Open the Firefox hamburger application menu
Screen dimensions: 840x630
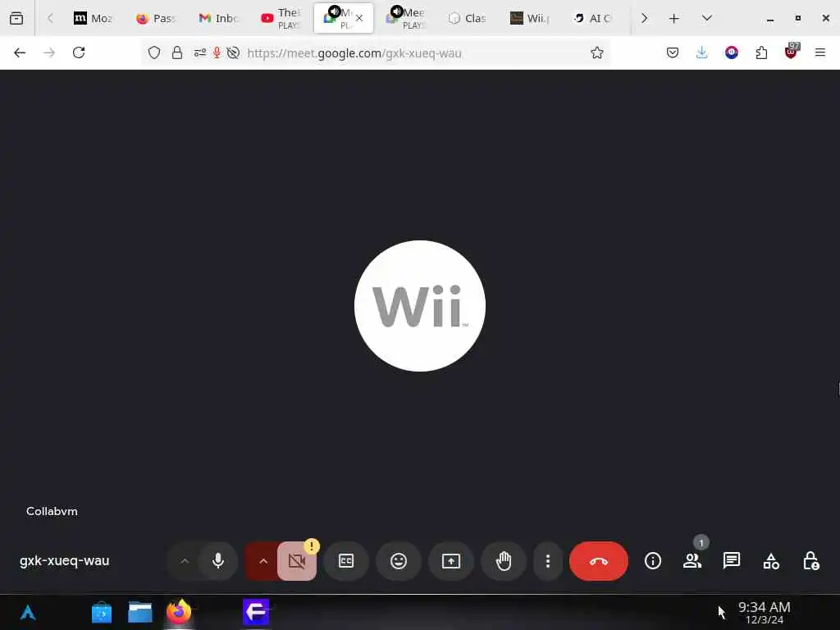point(820,52)
